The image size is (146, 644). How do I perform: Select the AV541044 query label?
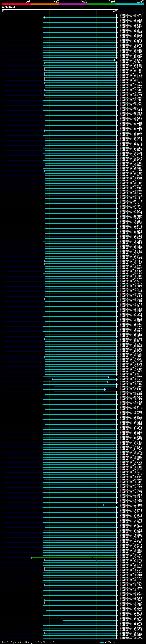point(8,7)
